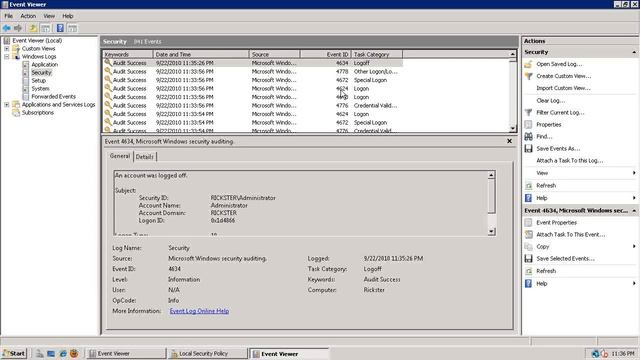Image resolution: width=640 pixels, height=360 pixels.
Task: Open the View menu in the menu bar
Action: coord(49,16)
